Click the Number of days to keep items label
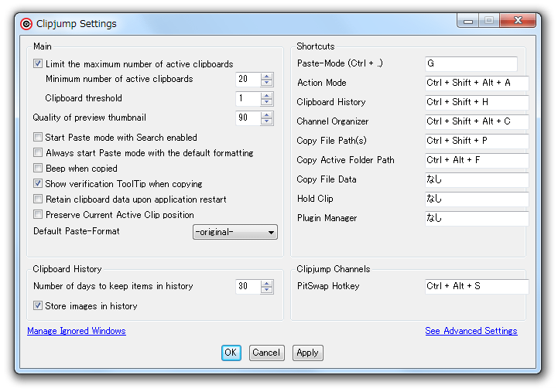 pyautogui.click(x=113, y=286)
